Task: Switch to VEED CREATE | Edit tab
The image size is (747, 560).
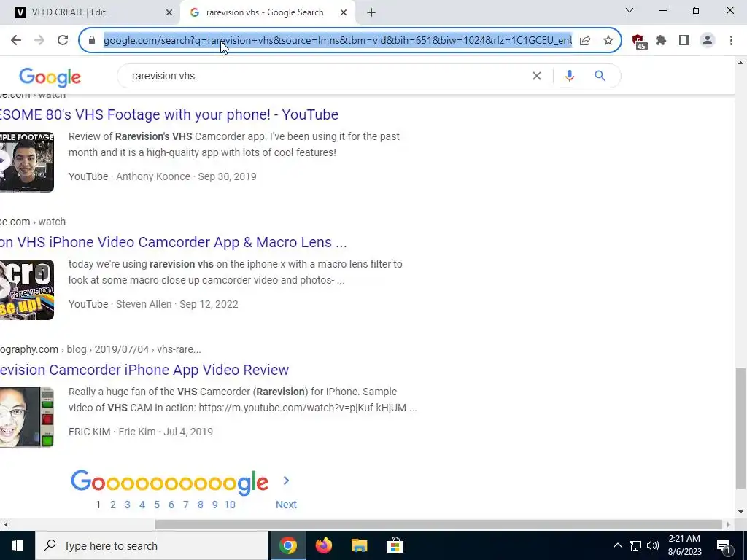Action: (89, 12)
